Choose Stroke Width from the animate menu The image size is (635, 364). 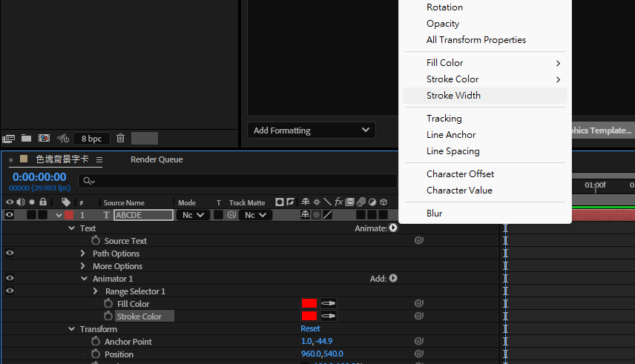(453, 96)
